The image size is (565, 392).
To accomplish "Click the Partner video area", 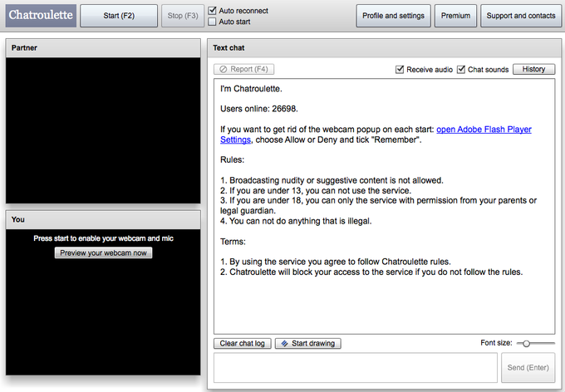I will tap(103, 130).
